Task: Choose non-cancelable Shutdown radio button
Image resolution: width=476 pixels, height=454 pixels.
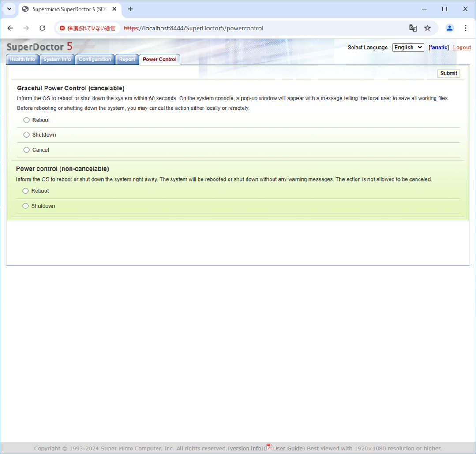Action: 26,206
